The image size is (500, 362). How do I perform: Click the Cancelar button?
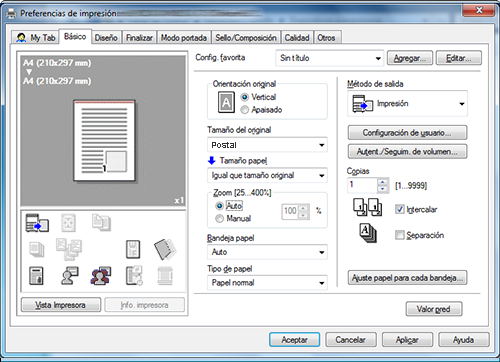[351, 340]
